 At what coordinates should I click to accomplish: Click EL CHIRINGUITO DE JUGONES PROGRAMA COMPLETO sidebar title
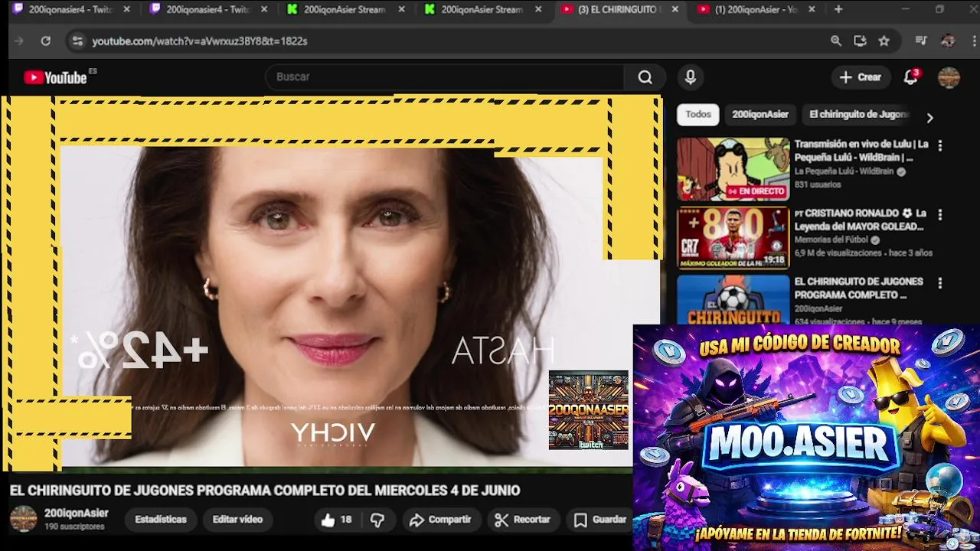click(x=858, y=289)
